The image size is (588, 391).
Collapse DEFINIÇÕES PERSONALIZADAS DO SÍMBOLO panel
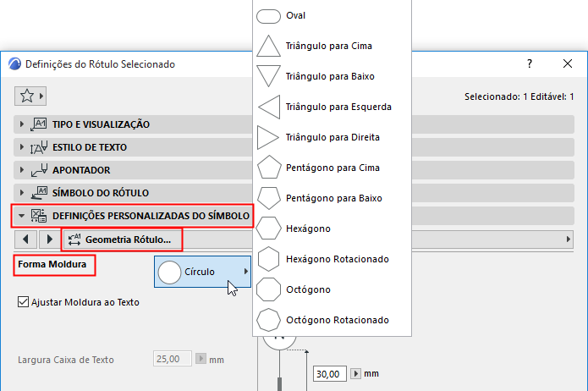[22, 216]
